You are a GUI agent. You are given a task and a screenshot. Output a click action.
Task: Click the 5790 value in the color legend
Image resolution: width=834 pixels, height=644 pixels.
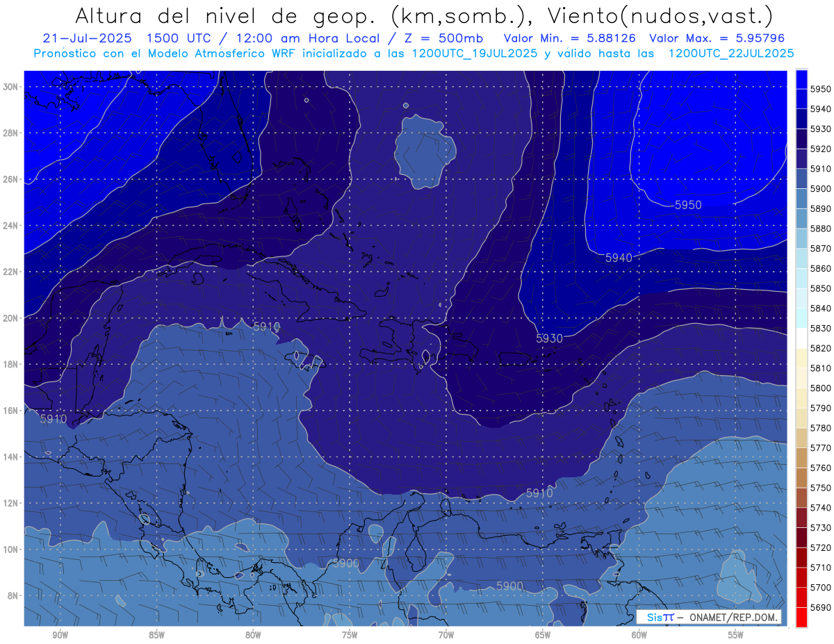821,408
